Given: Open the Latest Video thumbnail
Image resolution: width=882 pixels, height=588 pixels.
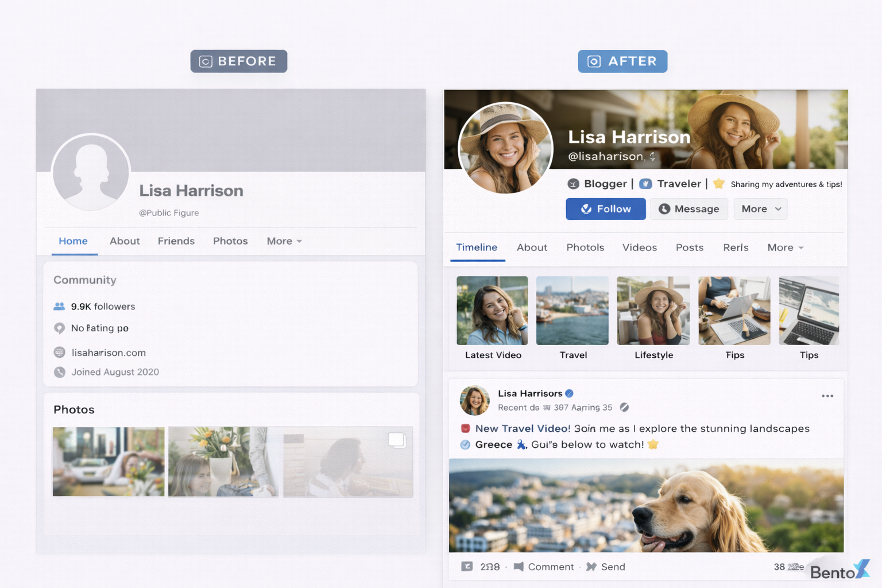Looking at the screenshot, I should coord(492,311).
